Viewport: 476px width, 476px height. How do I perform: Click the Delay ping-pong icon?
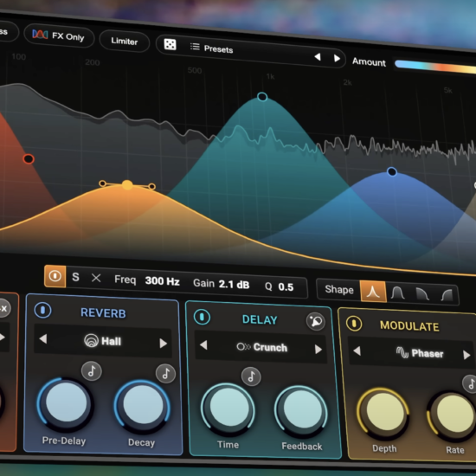click(x=315, y=321)
